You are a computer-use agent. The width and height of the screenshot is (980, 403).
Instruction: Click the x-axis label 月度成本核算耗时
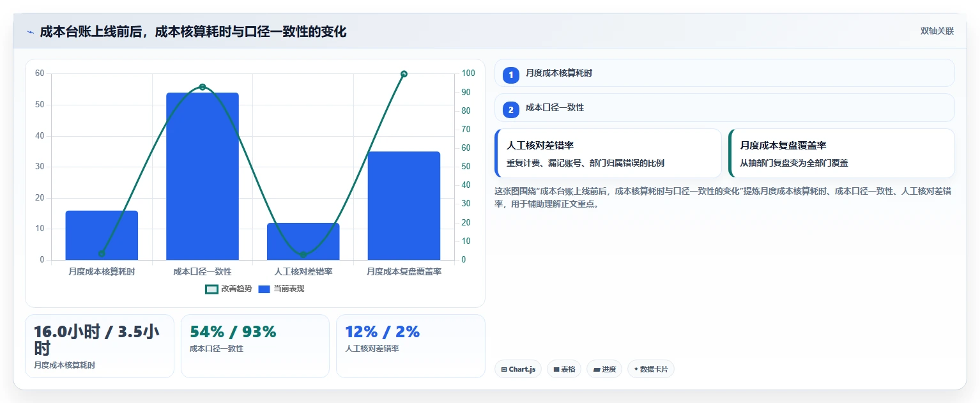click(102, 271)
